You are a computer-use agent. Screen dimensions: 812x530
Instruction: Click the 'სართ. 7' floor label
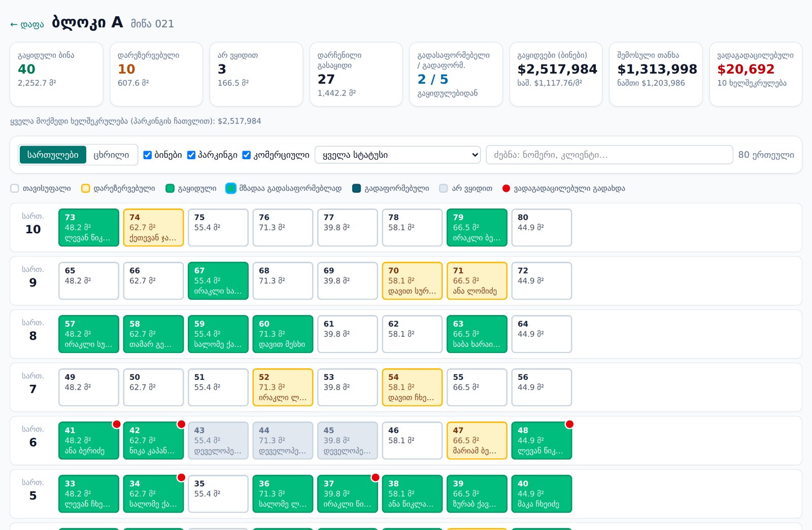(x=33, y=383)
